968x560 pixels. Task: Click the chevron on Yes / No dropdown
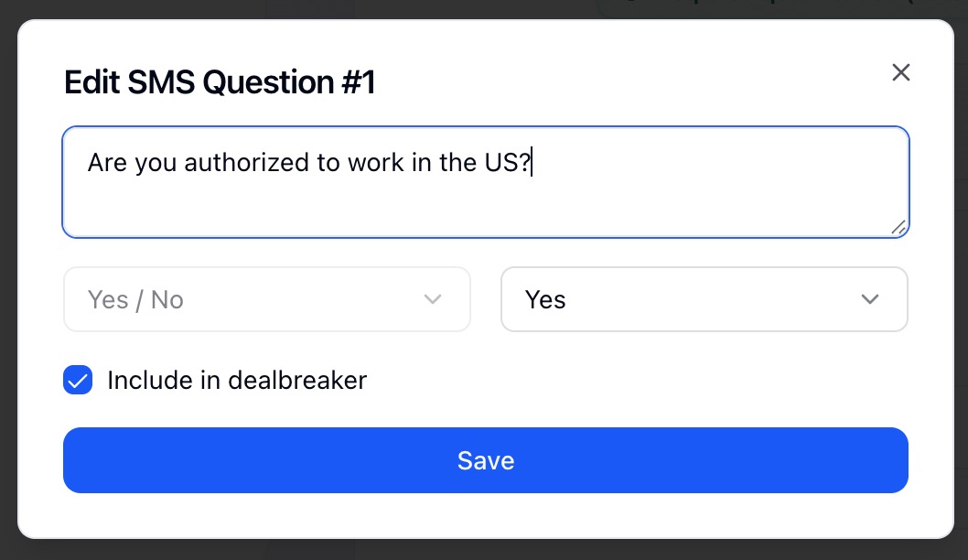434,299
